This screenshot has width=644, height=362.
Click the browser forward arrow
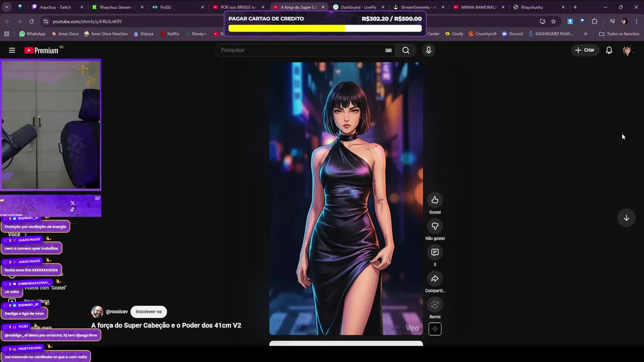point(20,22)
